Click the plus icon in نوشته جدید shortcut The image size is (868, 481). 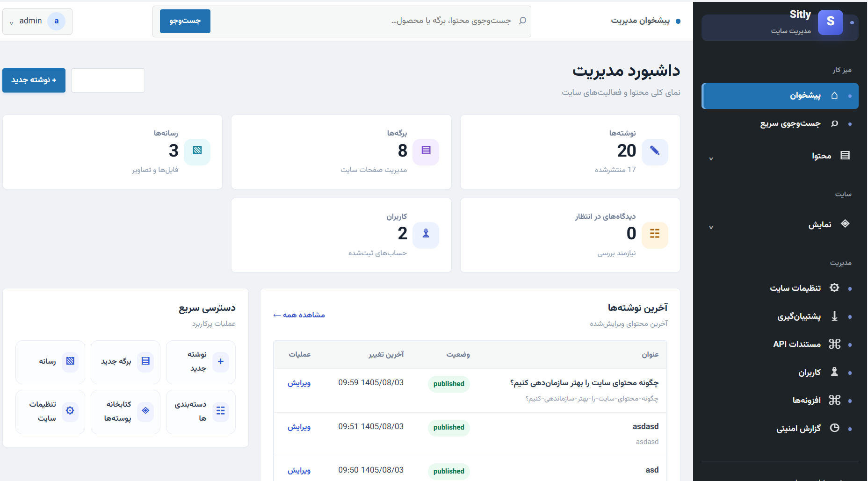(221, 361)
